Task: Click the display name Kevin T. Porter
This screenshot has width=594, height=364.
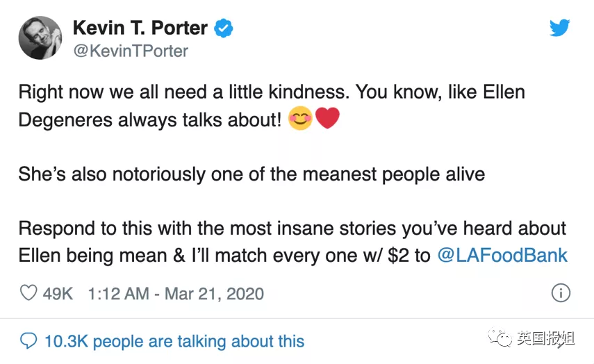Action: click(140, 28)
